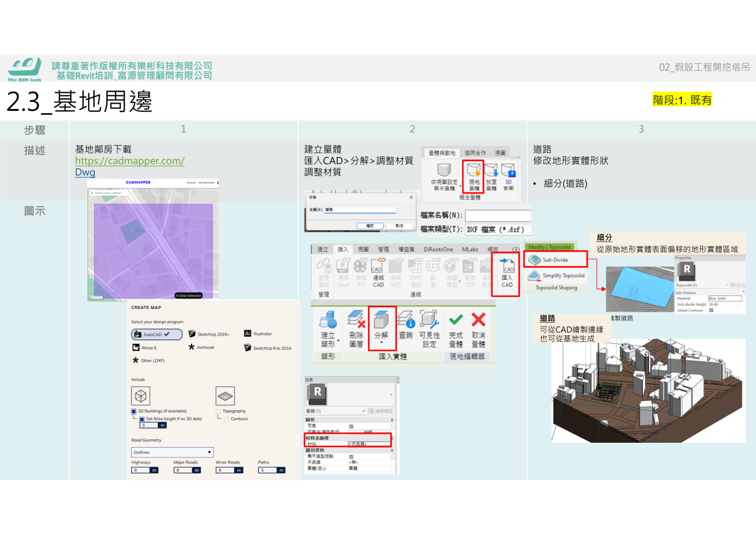
Task: Click the 名稱(N) name input field
Action: pos(360,210)
